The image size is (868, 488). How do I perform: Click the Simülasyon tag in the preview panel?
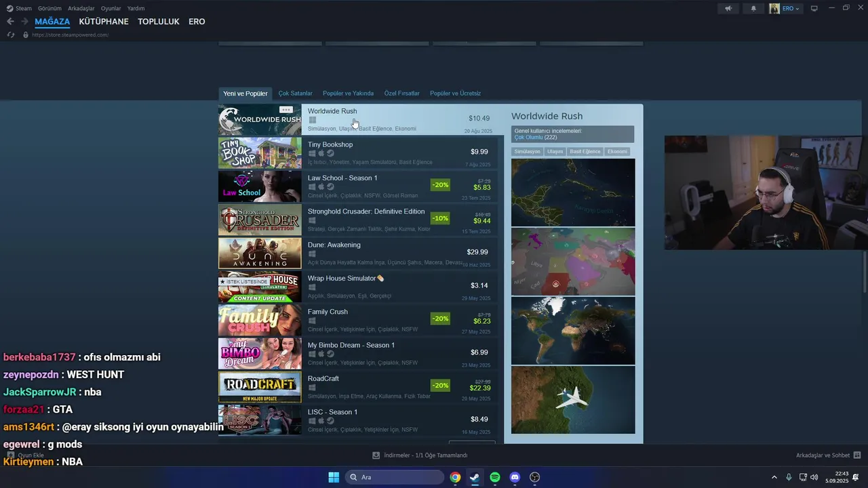tap(528, 152)
